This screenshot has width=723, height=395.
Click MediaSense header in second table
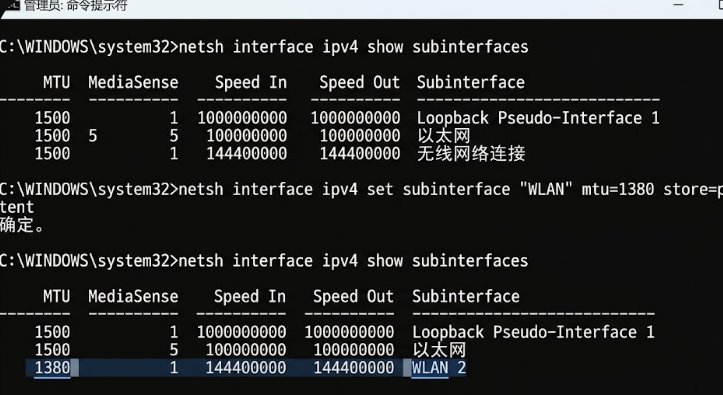tap(133, 296)
